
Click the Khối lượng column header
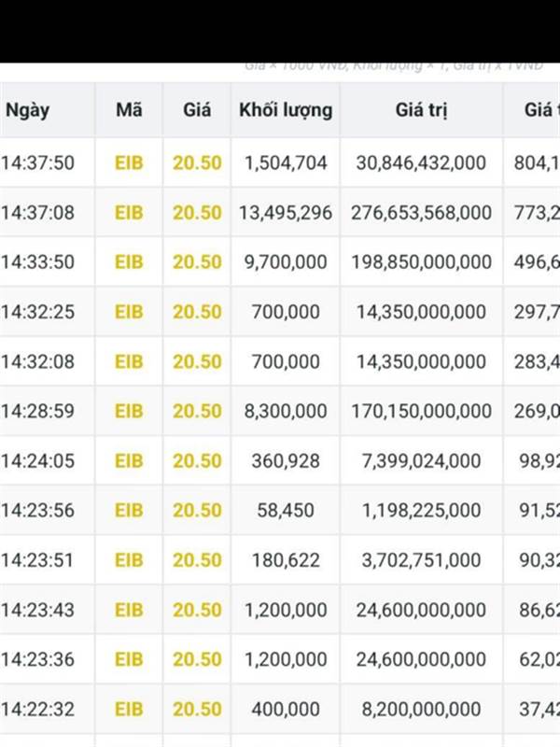[x=286, y=110]
